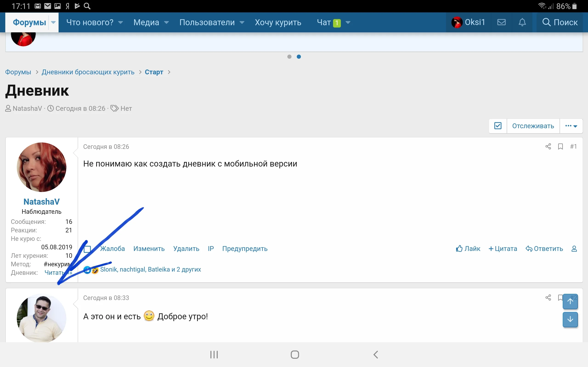Open the notifications bell icon
588x367 pixels.
click(x=522, y=22)
